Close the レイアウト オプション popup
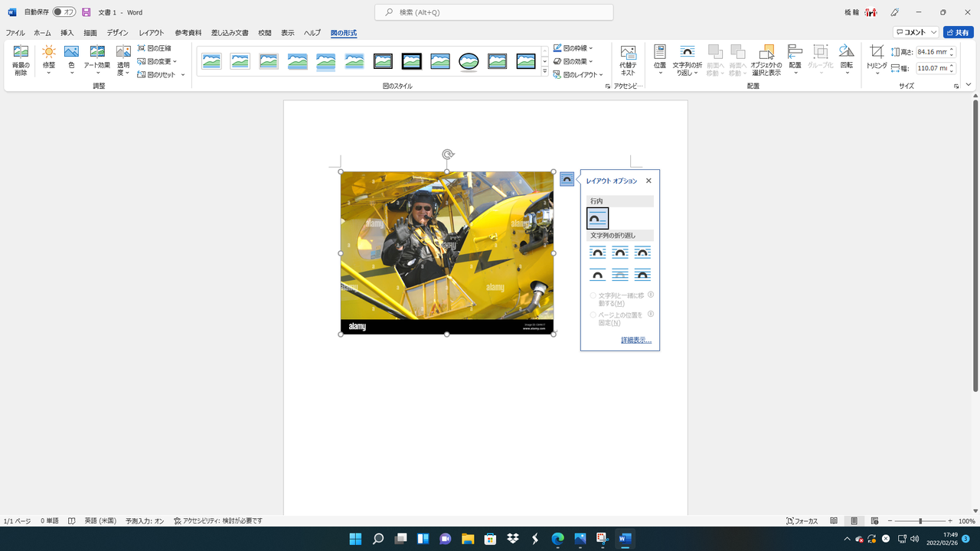 (648, 181)
